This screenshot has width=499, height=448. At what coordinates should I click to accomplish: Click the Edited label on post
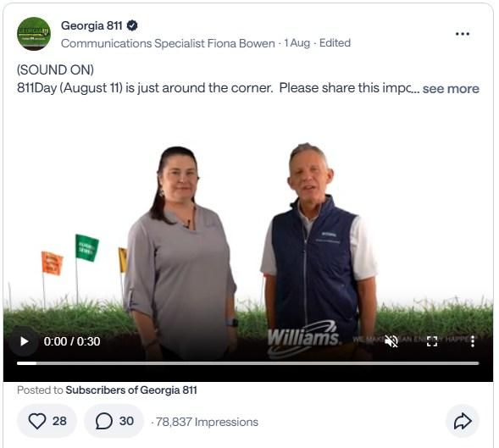[335, 43]
